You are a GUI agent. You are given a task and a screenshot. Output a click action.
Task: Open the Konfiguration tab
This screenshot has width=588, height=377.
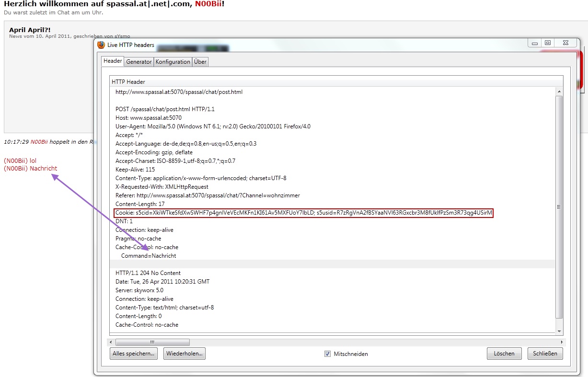coord(173,62)
